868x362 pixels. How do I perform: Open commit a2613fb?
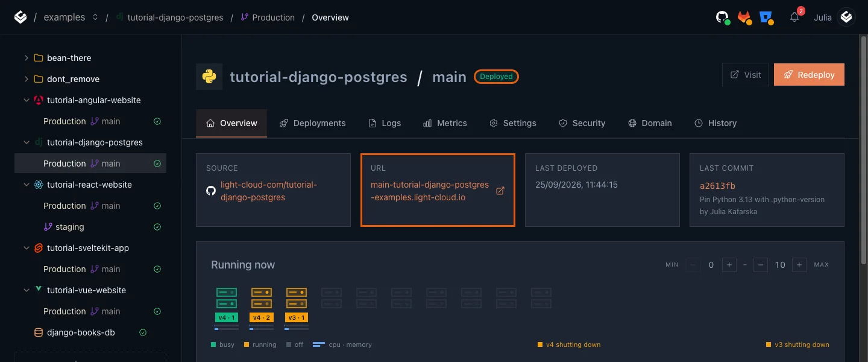tap(717, 186)
